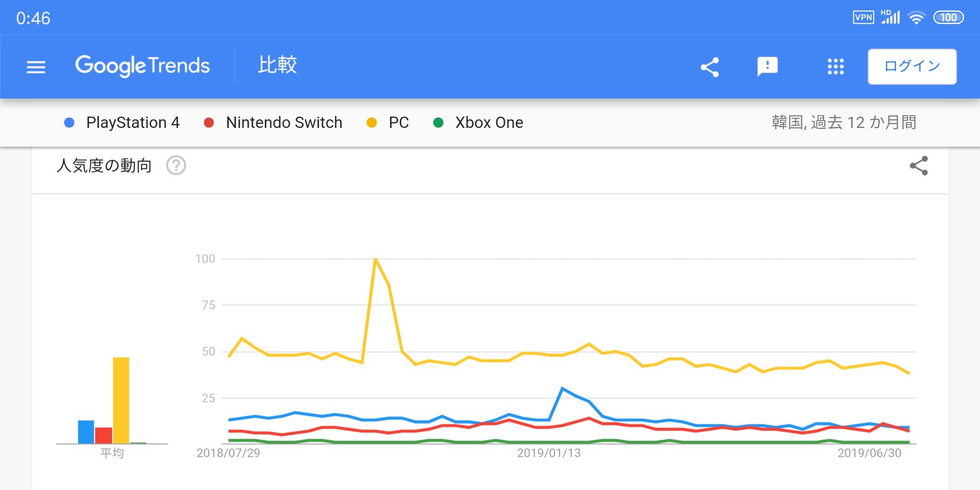This screenshot has width=980, height=490.
Task: Click the green Xbox One legend dot
Action: 438,122
